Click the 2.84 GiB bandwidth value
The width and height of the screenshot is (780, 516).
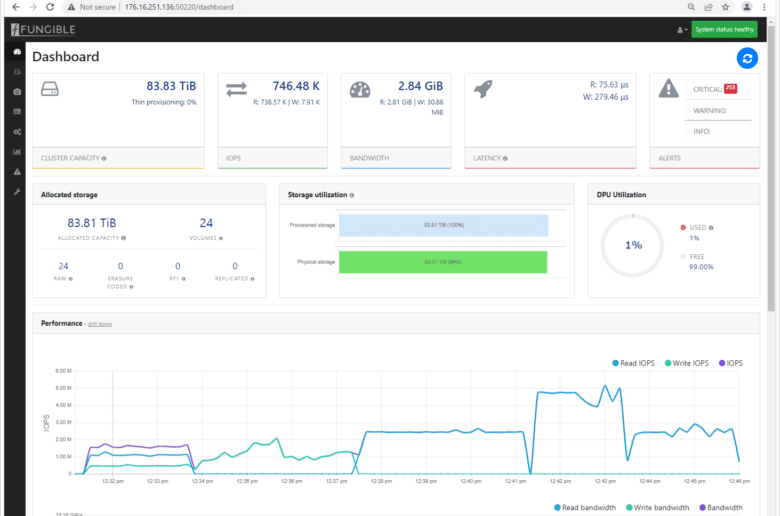pyautogui.click(x=420, y=86)
